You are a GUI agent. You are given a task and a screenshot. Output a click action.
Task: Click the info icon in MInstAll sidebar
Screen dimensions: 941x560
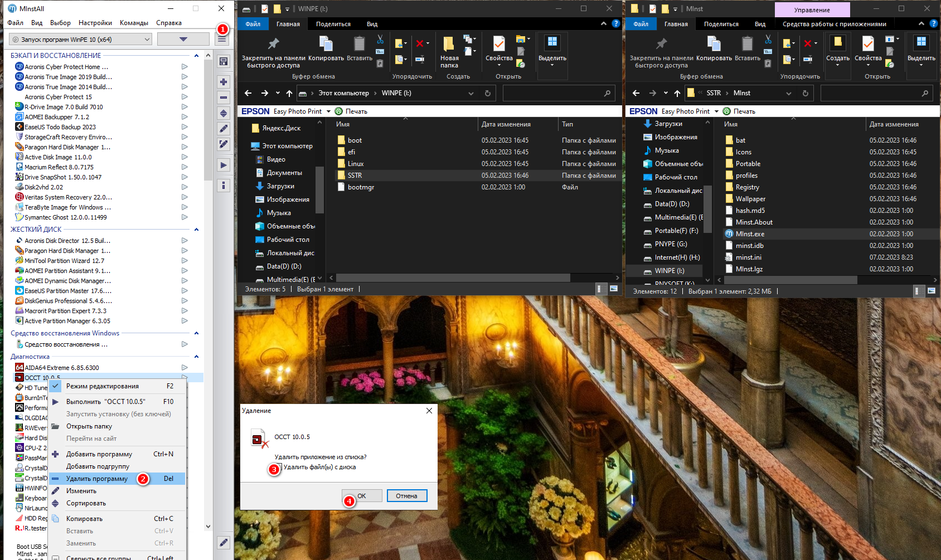(x=224, y=186)
